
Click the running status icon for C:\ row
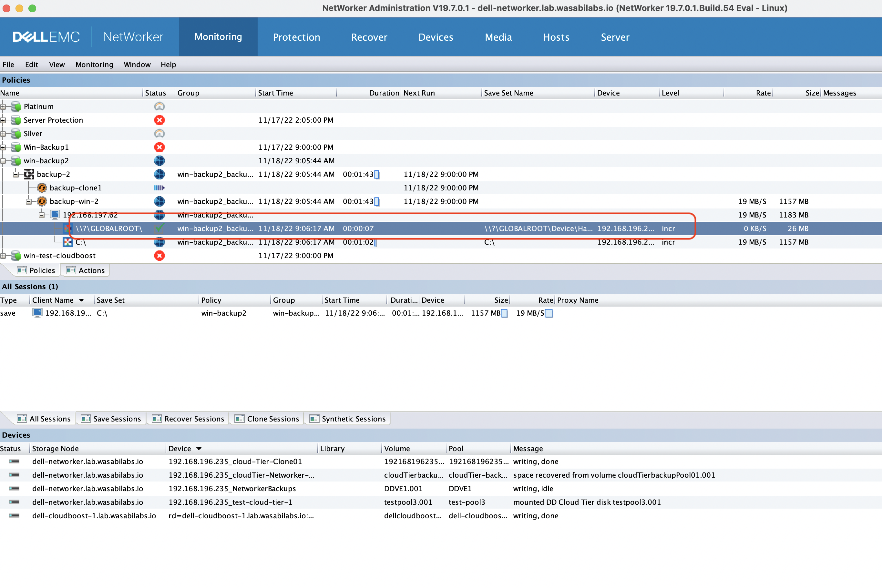[x=159, y=242]
